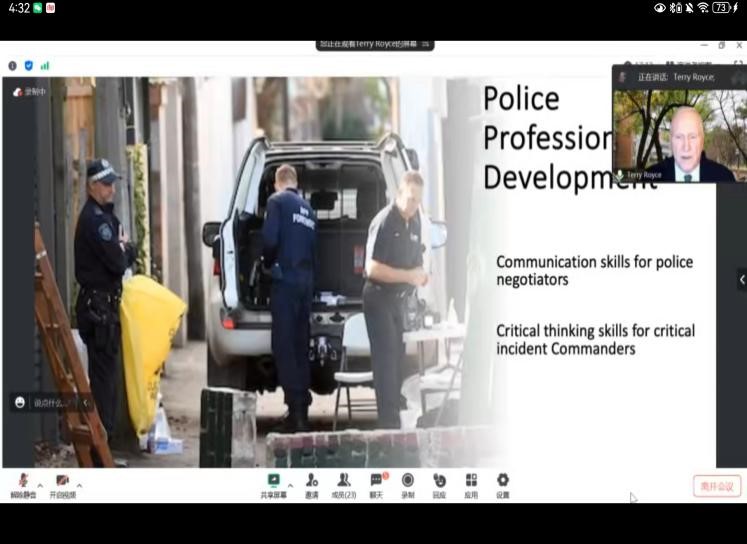747x544 pixels.
Task: Expand the right side panel arrow
Action: coord(741,279)
